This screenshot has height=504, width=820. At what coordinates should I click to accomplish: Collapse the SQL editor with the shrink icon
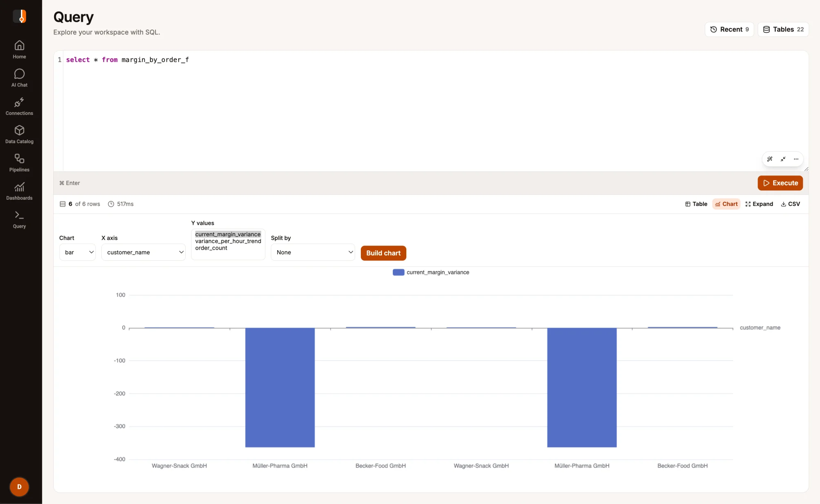[783, 159]
